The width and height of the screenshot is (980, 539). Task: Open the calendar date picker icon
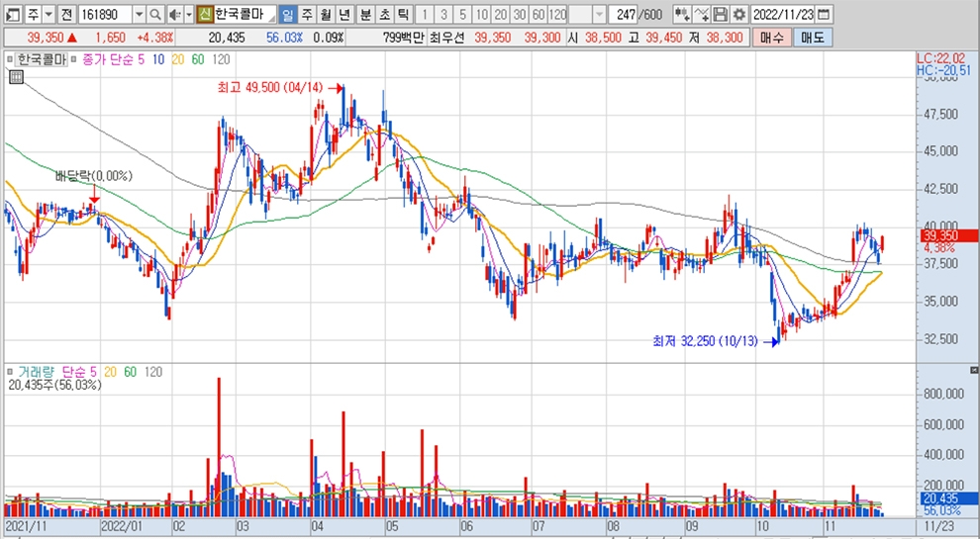coord(825,15)
